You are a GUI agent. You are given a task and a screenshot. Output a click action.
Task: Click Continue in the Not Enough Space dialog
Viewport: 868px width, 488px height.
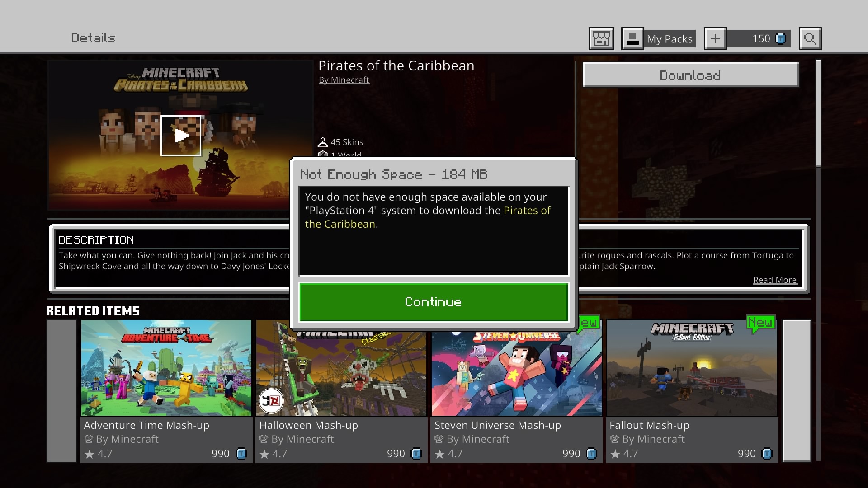[434, 302]
